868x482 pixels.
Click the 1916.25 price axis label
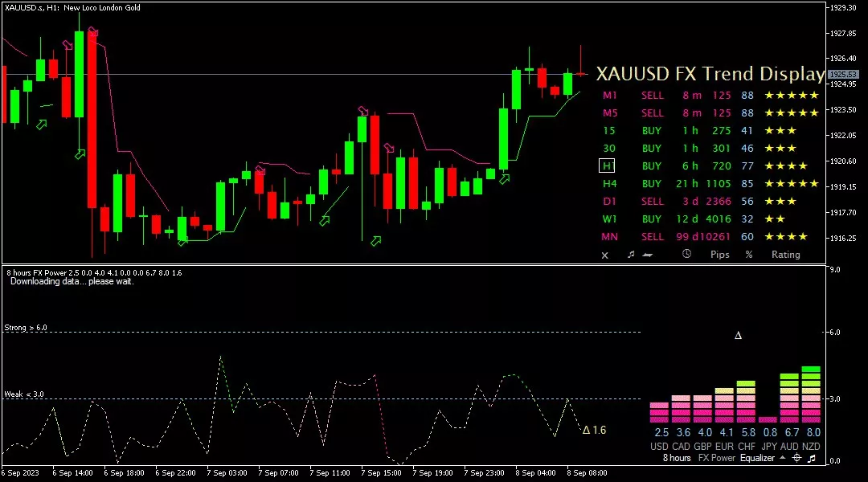coord(843,238)
